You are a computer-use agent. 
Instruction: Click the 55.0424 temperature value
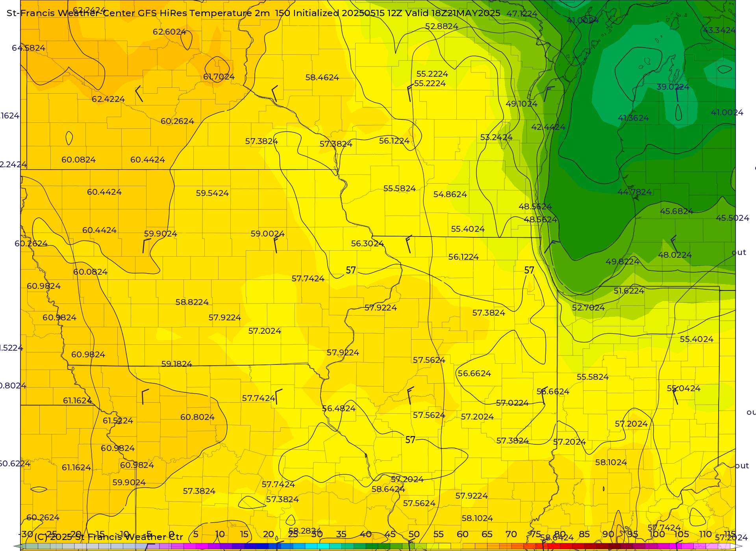click(684, 388)
